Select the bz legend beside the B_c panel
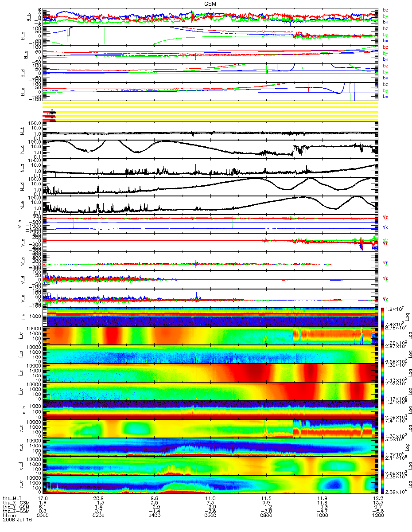This screenshot has width=412, height=532. [385, 29]
